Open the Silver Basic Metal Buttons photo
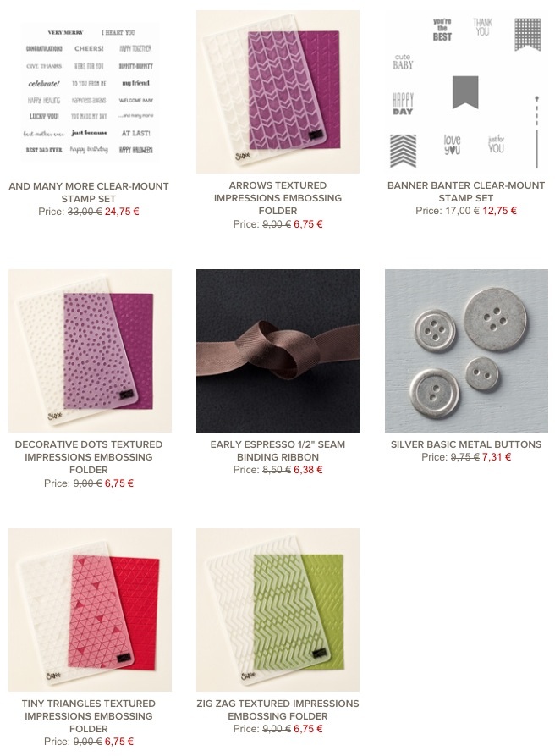This screenshot has height=756, width=555. click(x=466, y=350)
